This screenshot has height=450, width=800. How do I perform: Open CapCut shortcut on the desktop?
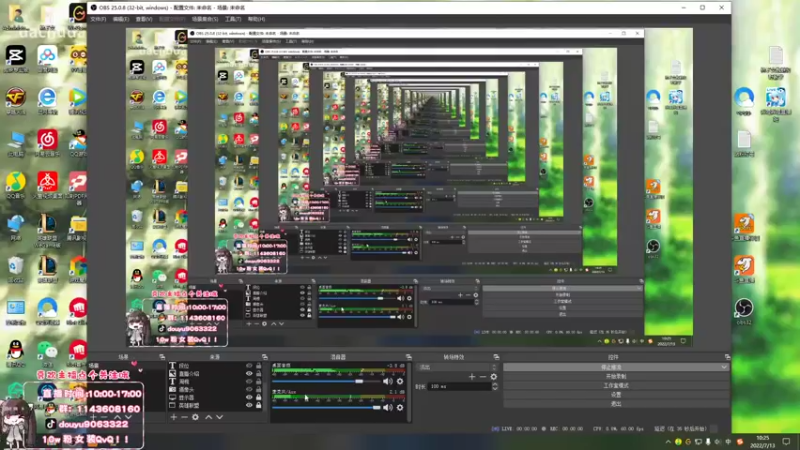(x=16, y=59)
